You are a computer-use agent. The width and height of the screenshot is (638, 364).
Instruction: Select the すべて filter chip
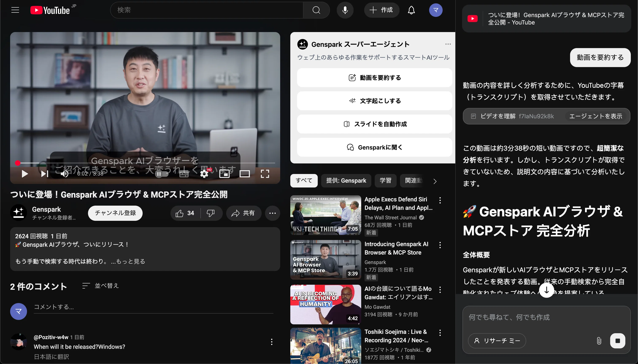[x=304, y=181]
